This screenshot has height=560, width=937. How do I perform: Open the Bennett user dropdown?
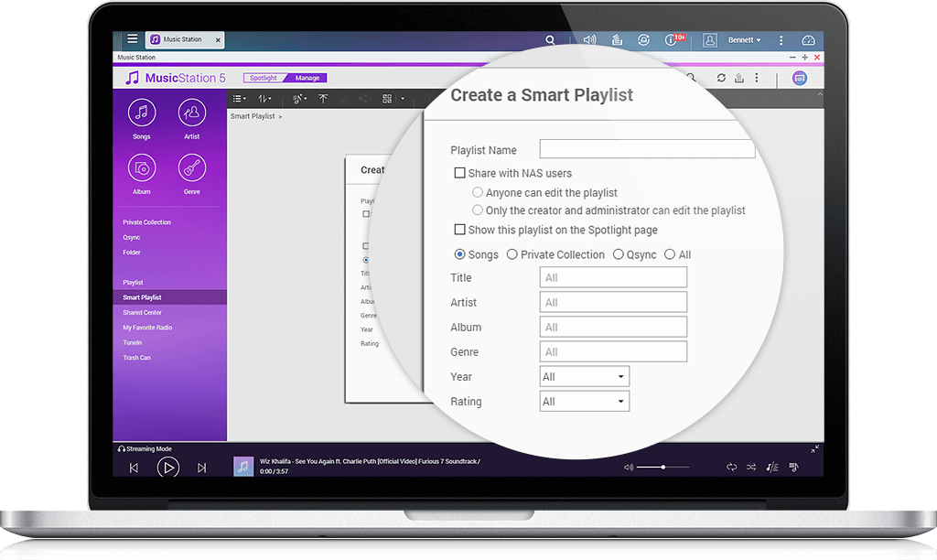pos(744,40)
